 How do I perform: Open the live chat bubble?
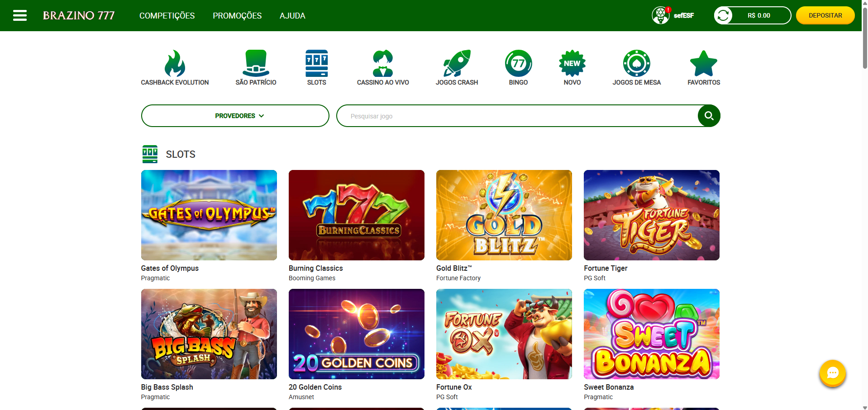pos(832,373)
